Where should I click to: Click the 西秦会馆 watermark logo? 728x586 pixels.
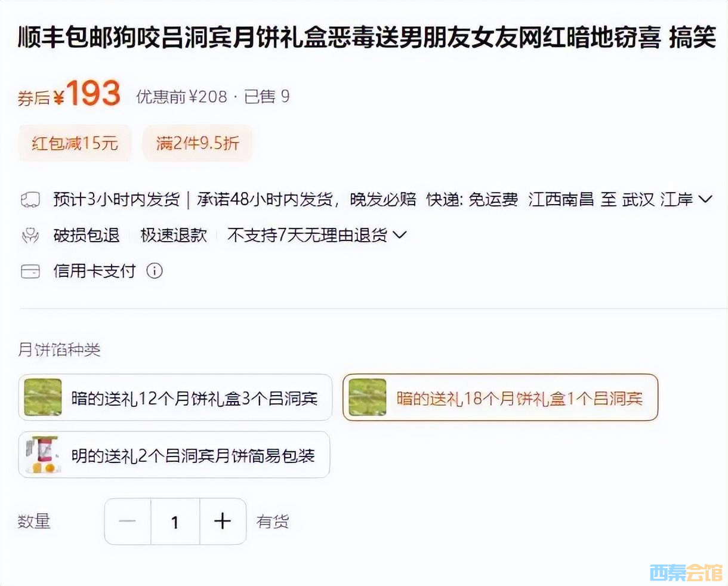tap(686, 573)
